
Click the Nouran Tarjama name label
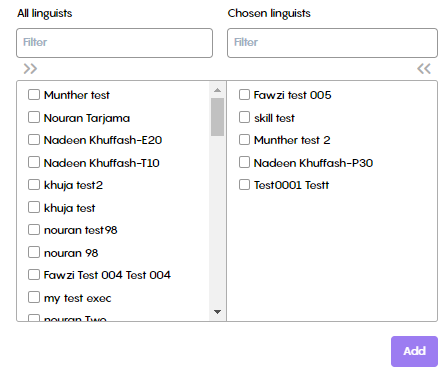87,118
